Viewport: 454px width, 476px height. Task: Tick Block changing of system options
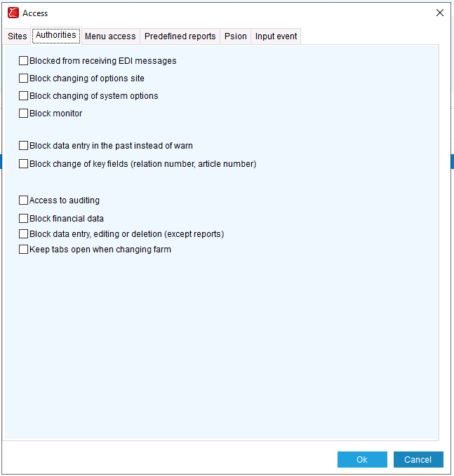[x=23, y=96]
